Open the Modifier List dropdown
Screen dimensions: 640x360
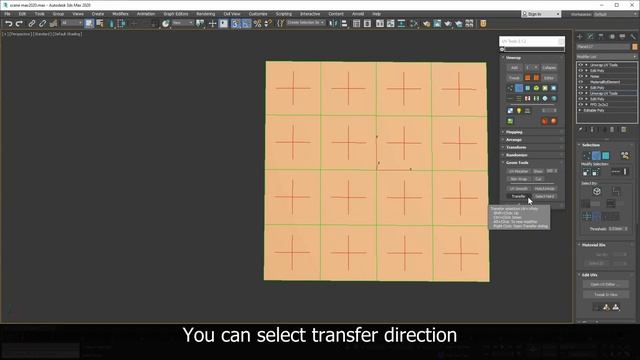pyautogui.click(x=607, y=57)
